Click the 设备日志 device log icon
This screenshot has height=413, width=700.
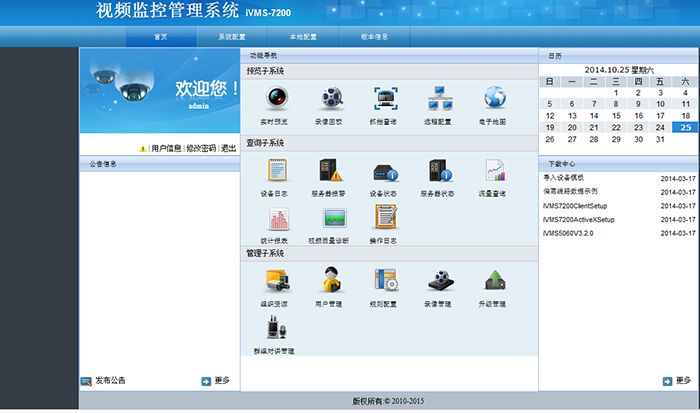coord(277,170)
